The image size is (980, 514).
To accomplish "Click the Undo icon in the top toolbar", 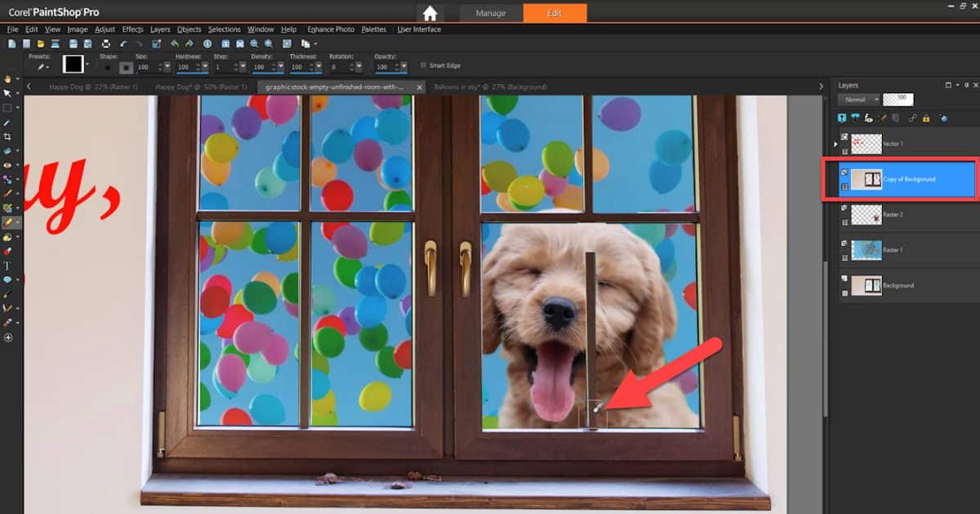I will [x=173, y=43].
